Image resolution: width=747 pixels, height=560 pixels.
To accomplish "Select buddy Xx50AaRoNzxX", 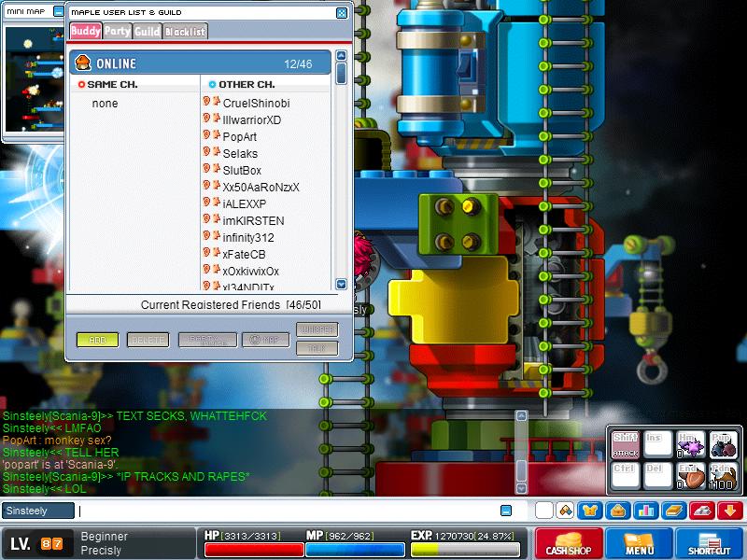I will pos(261,188).
